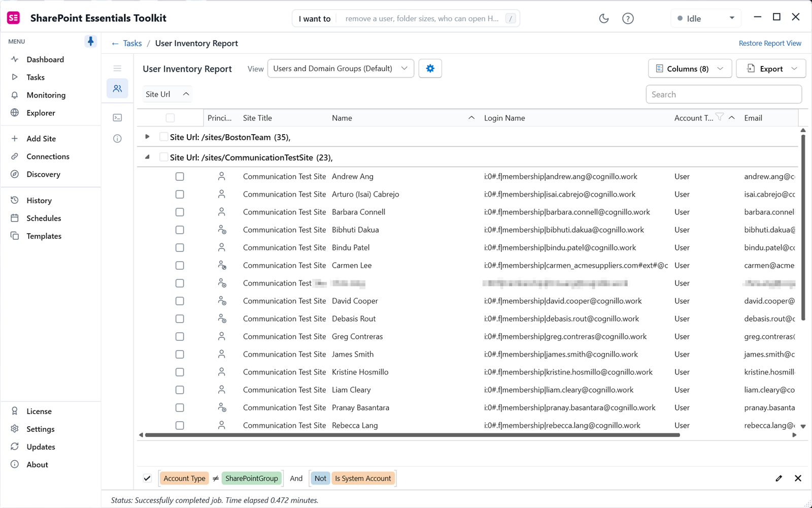812x508 pixels.
Task: Select Schedules in the sidebar
Action: point(44,218)
